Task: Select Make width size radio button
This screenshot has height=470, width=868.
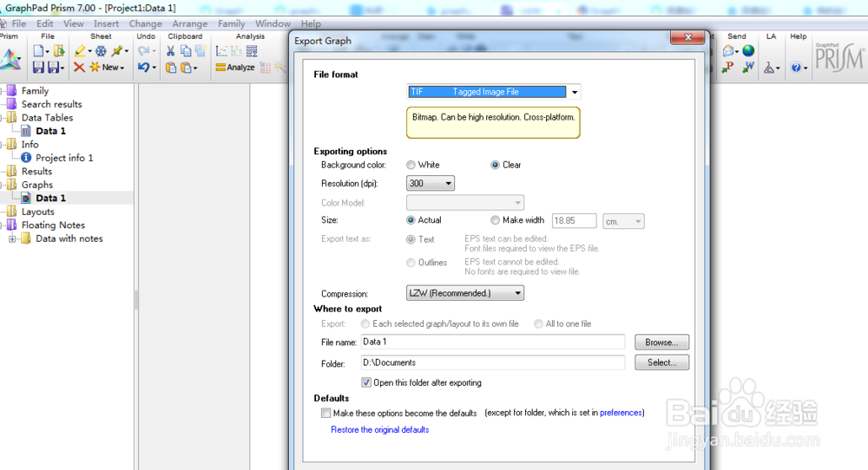Action: click(495, 220)
